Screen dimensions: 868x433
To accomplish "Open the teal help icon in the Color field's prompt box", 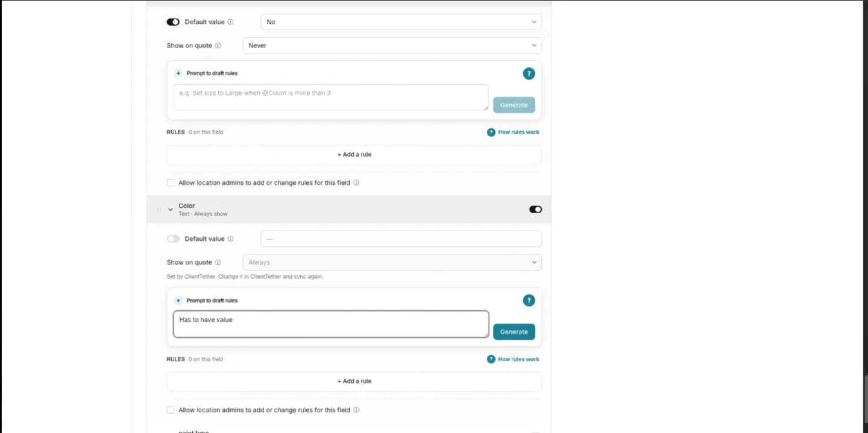I will (529, 301).
